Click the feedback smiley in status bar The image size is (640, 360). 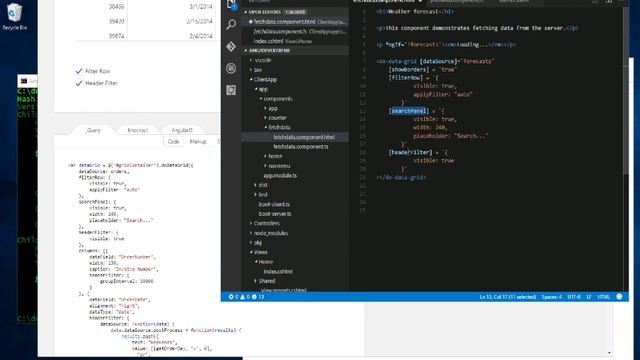pos(619,297)
